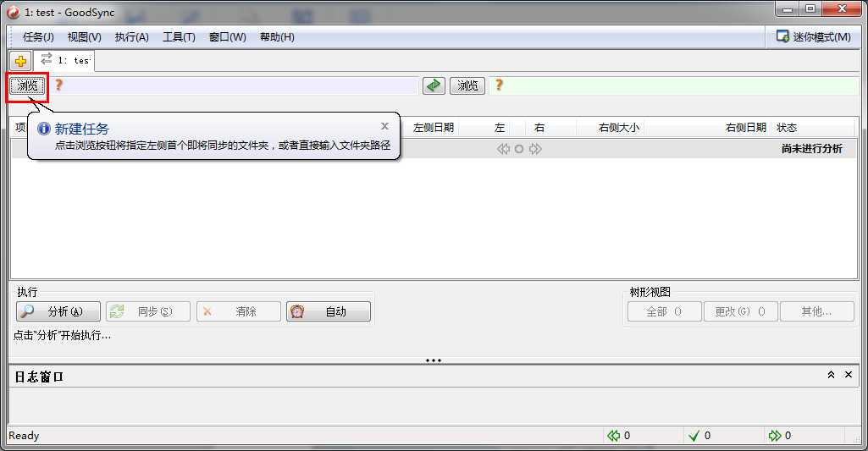Click the right 浏览 browse button
This screenshot has width=868, height=451.
(467, 85)
